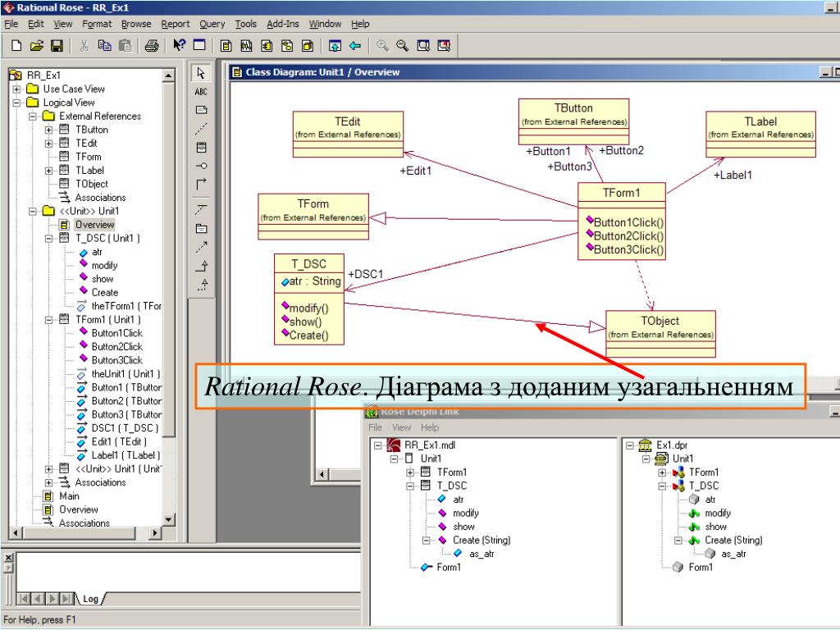Pick the ABC Text Box tool
840x630 pixels.
point(201,92)
